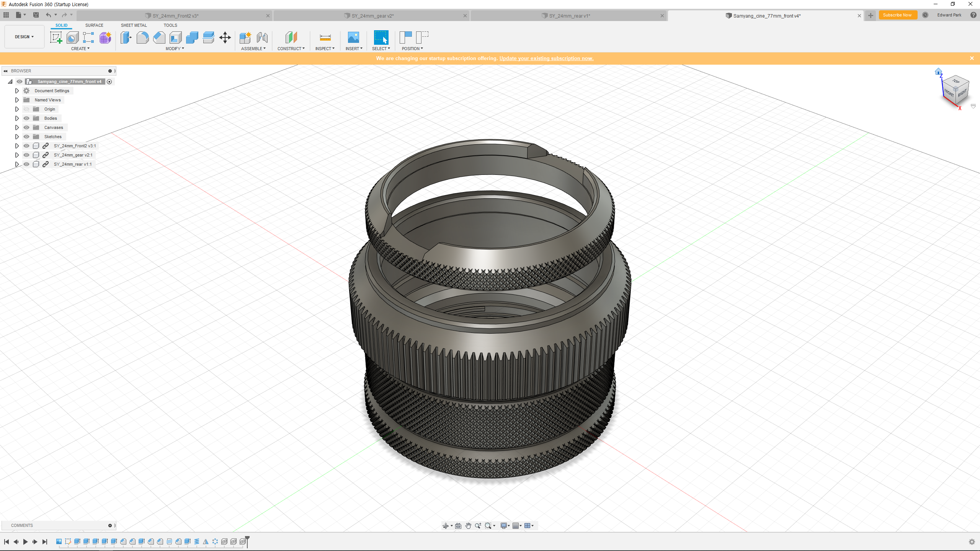The width and height of the screenshot is (980, 551).
Task: Open the Update your existing subscription link
Action: (546, 58)
